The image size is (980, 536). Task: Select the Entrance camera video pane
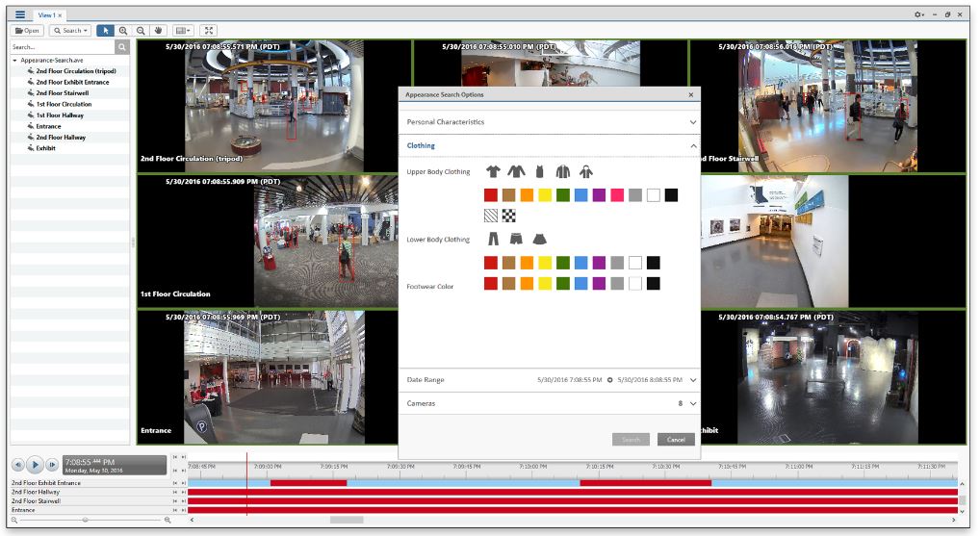(x=268, y=378)
